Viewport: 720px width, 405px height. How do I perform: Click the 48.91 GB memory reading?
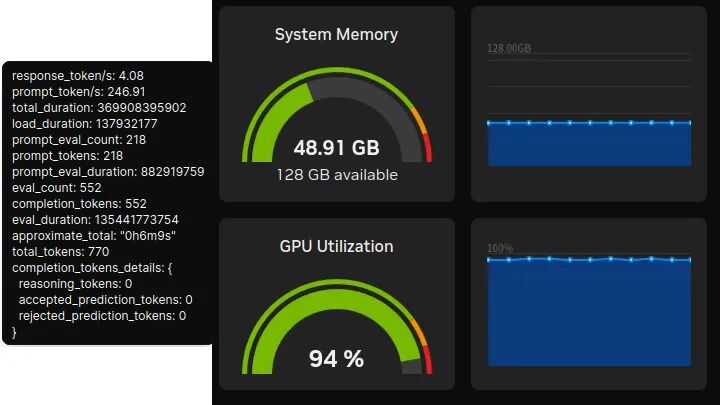coord(336,148)
